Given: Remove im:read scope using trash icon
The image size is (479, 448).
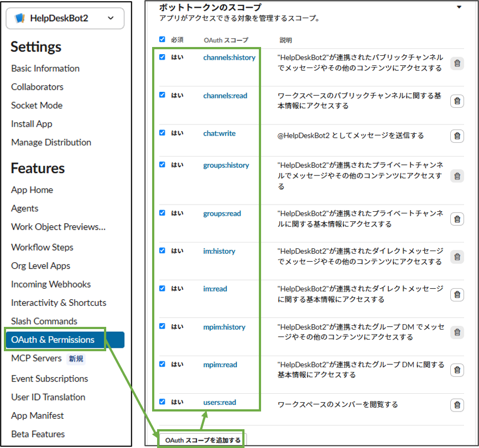Looking at the screenshot, I should tap(457, 295).
